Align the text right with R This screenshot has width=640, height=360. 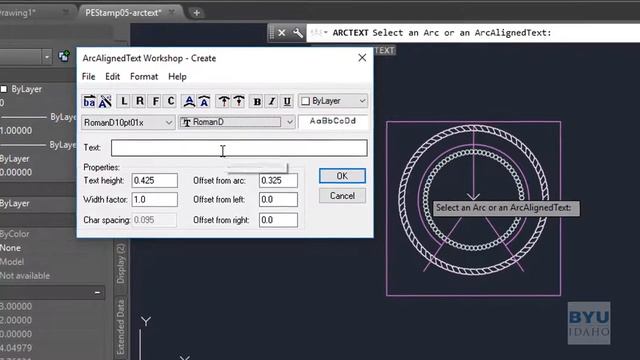pos(140,101)
